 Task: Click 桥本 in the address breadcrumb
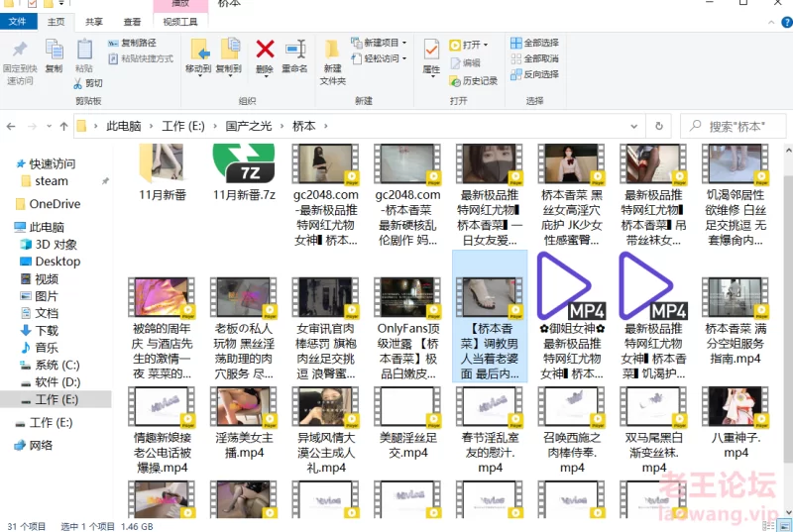[304, 126]
